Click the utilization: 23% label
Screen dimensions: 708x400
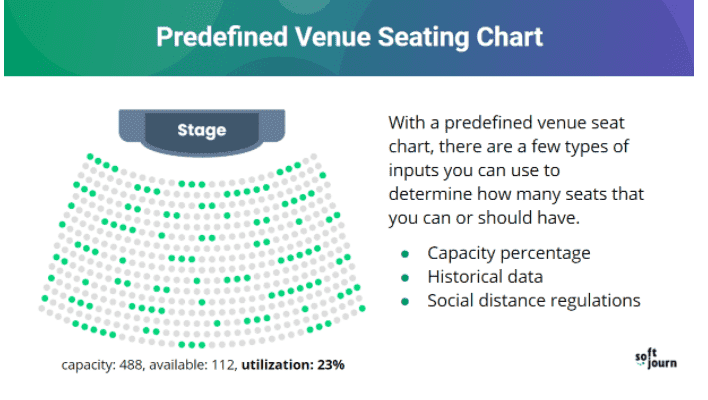click(293, 365)
